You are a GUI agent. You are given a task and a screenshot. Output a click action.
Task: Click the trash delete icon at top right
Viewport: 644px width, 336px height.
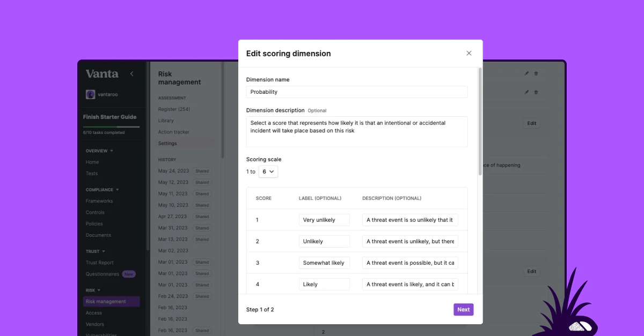(x=536, y=72)
